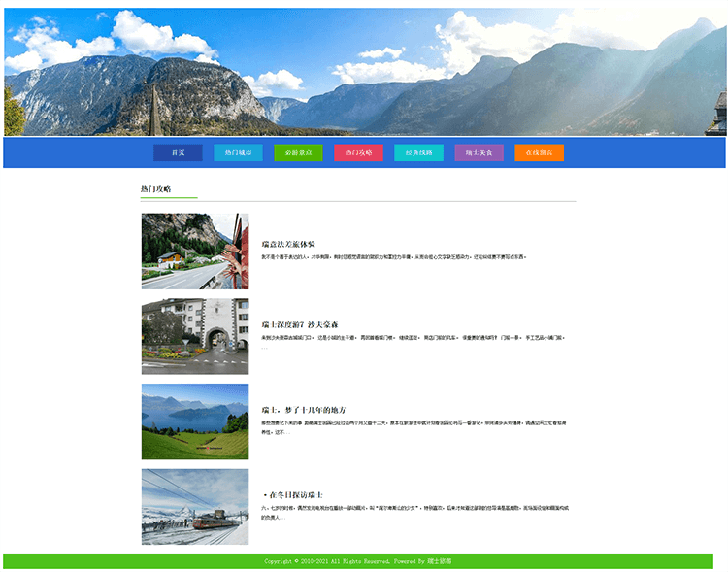
Task: Open article titled 瑞意法差旅体验
Action: tap(288, 244)
